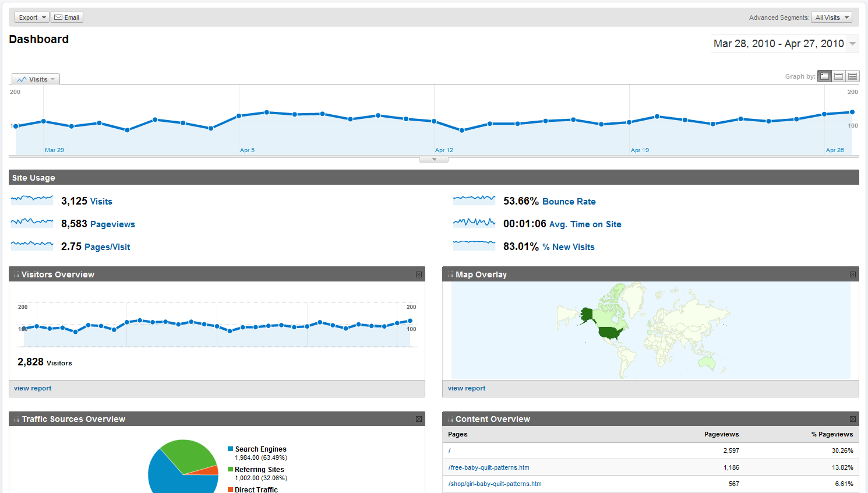This screenshot has width=868, height=493.
Task: Open the /free-baby-quilt-patterns.htm page link
Action: (489, 467)
